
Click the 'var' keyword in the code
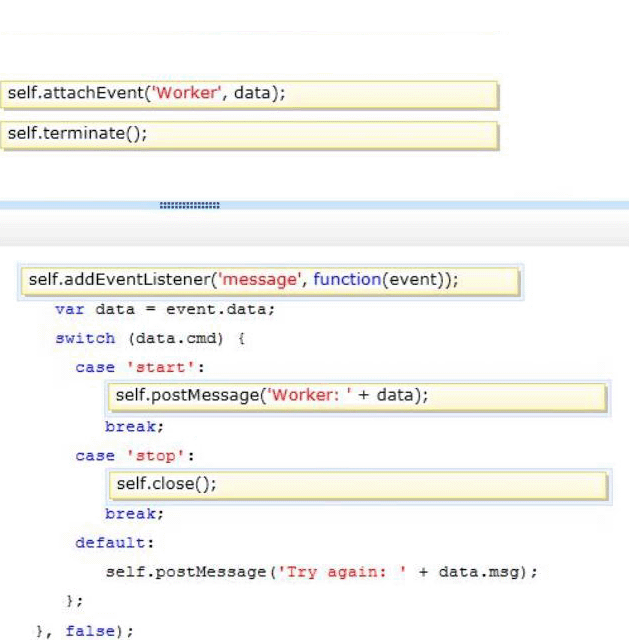(x=70, y=309)
